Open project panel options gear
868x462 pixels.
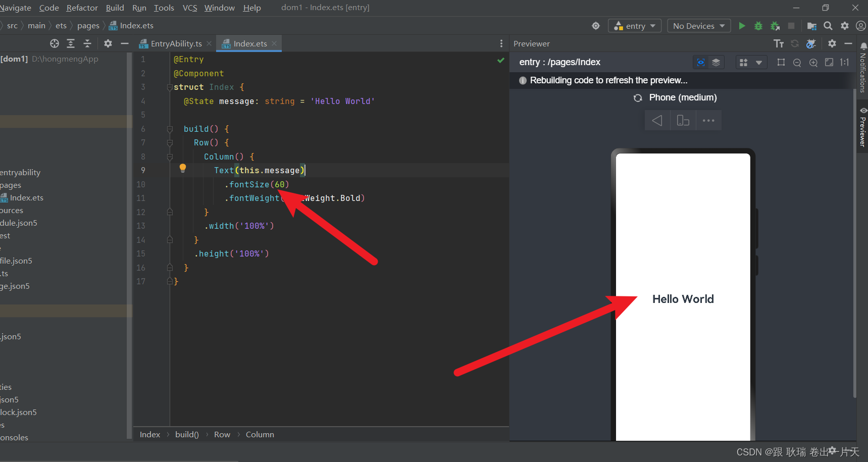point(108,43)
